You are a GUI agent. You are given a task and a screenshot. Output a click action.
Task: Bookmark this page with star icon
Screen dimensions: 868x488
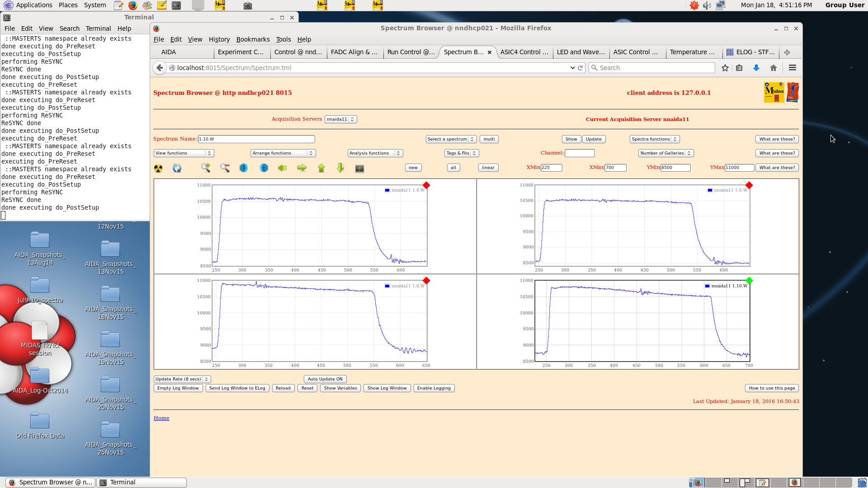(x=725, y=68)
